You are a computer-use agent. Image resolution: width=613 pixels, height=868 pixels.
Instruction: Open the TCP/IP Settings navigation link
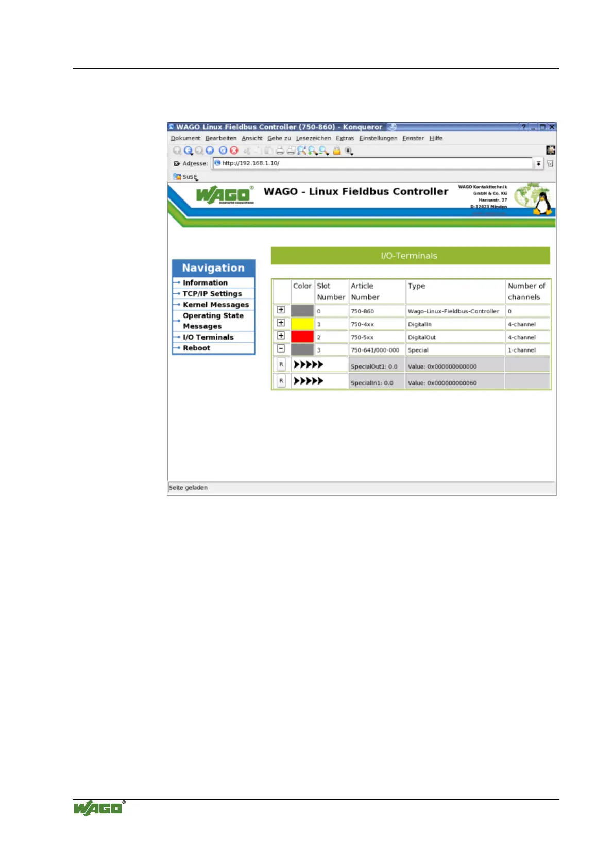click(x=212, y=293)
